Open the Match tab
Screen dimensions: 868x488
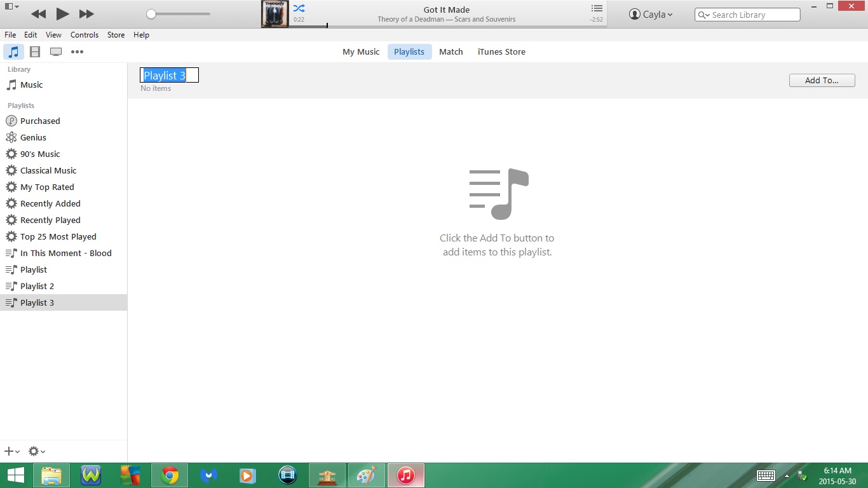pos(451,52)
